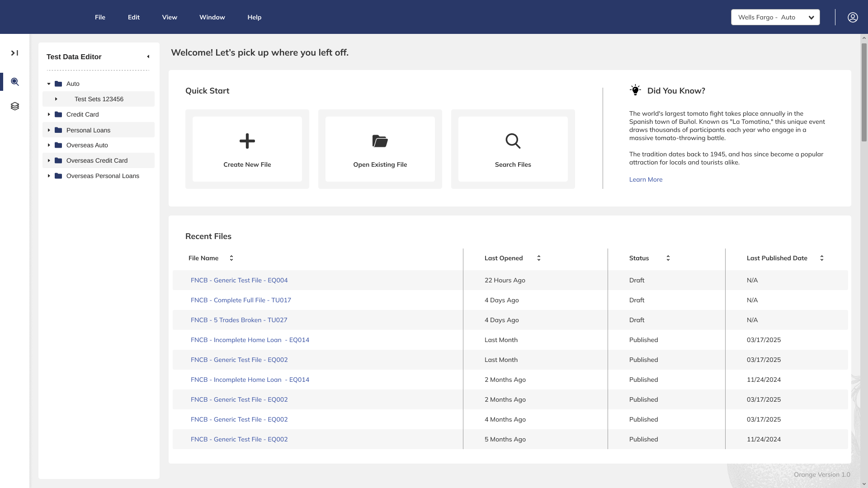Sort the table by Last Opened

click(x=538, y=258)
